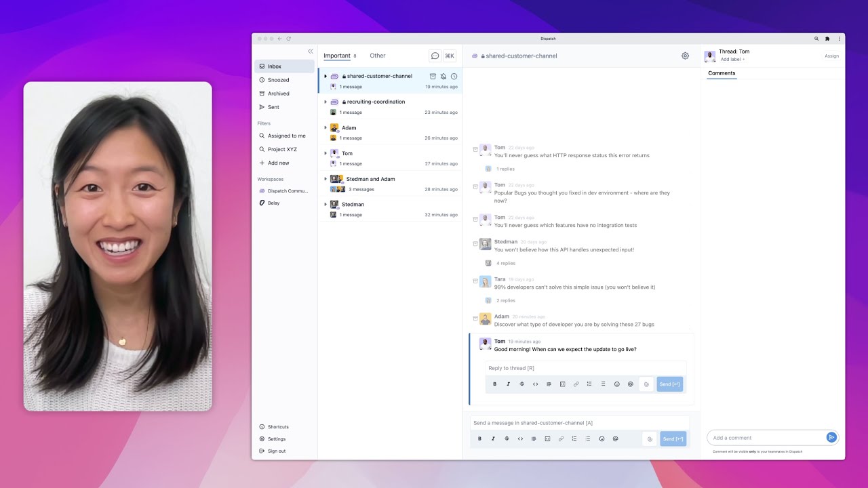Click Add label under Thread: Tom
Screen dimensions: 868x488
[x=732, y=60]
